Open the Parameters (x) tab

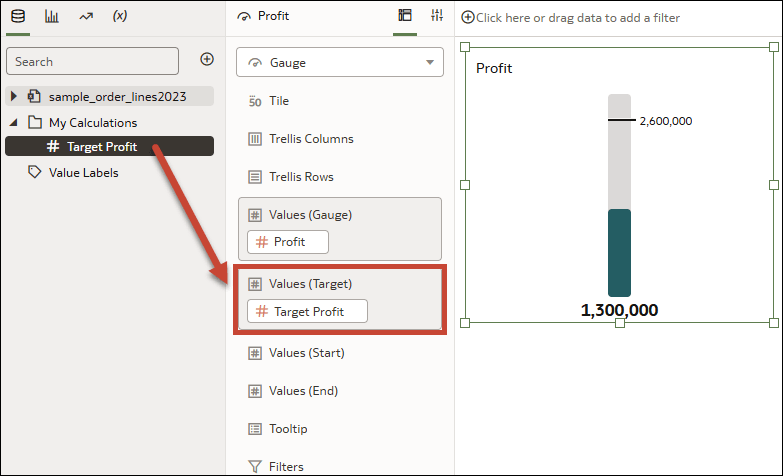(120, 16)
